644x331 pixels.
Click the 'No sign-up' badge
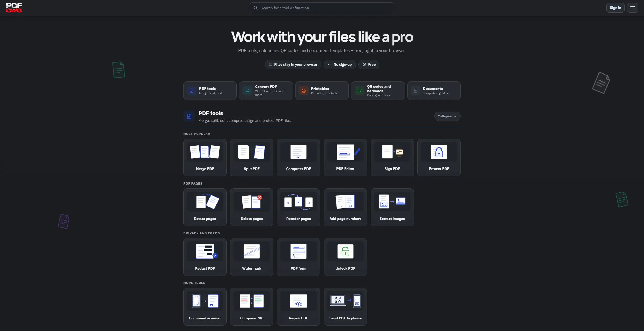(340, 64)
